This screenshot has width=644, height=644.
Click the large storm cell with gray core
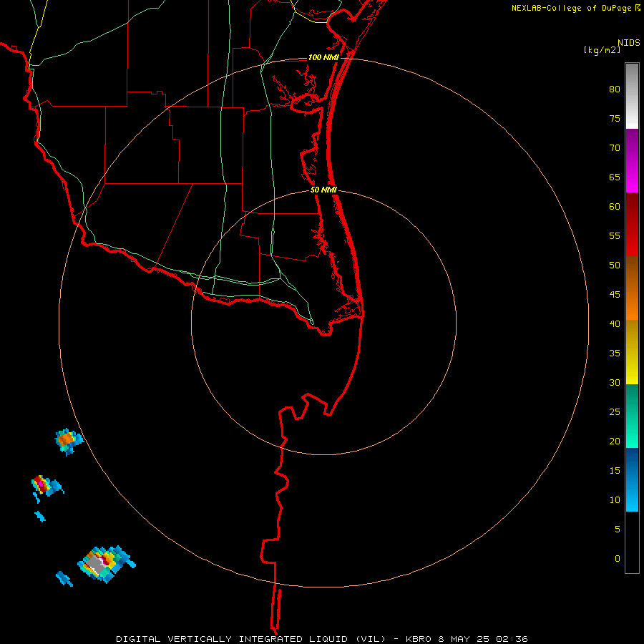(x=106, y=564)
